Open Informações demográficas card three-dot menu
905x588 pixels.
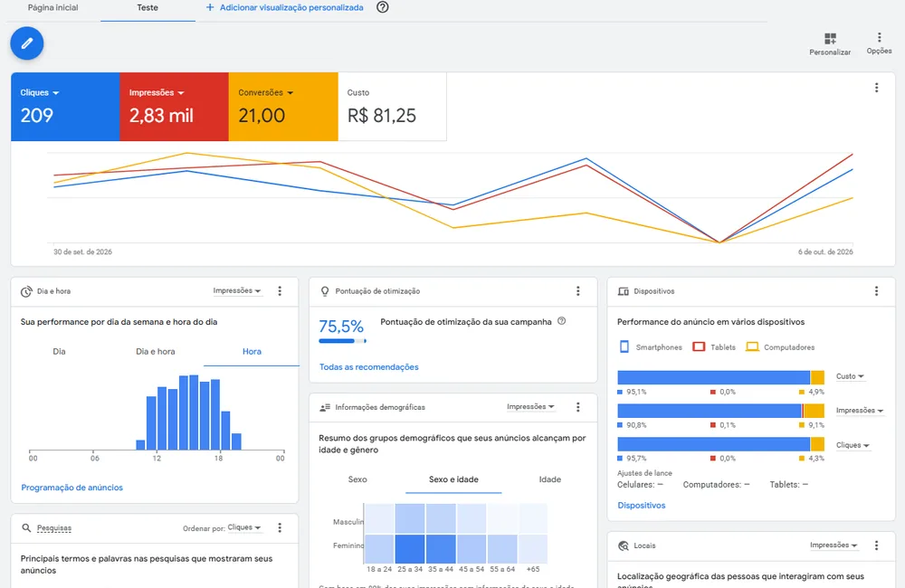coord(577,407)
